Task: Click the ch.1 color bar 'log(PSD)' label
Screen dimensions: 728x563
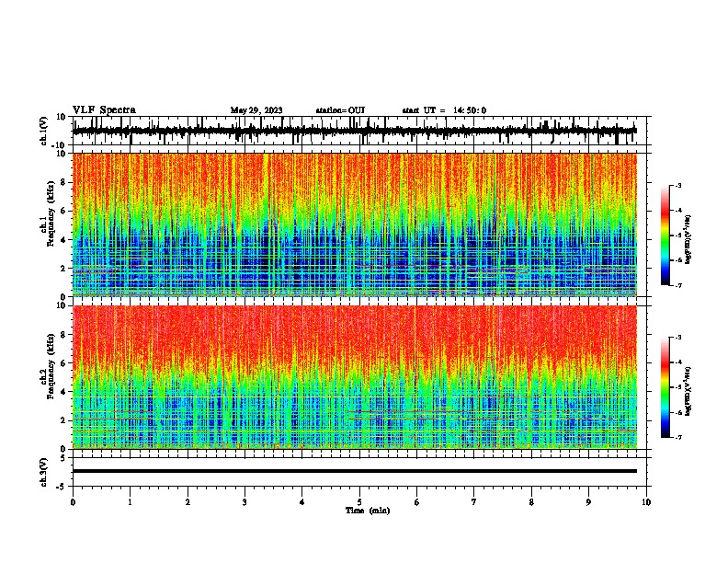Action: 688,240
